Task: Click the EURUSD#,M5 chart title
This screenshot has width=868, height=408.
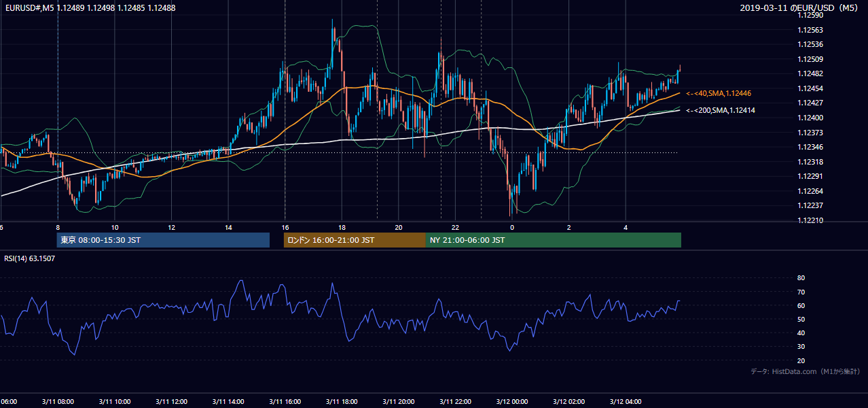Action: click(90, 8)
